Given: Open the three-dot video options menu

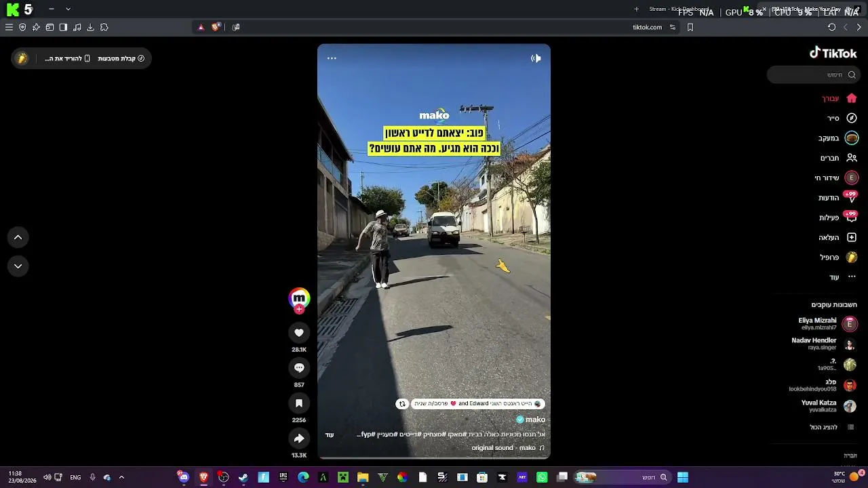Looking at the screenshot, I should coord(332,58).
